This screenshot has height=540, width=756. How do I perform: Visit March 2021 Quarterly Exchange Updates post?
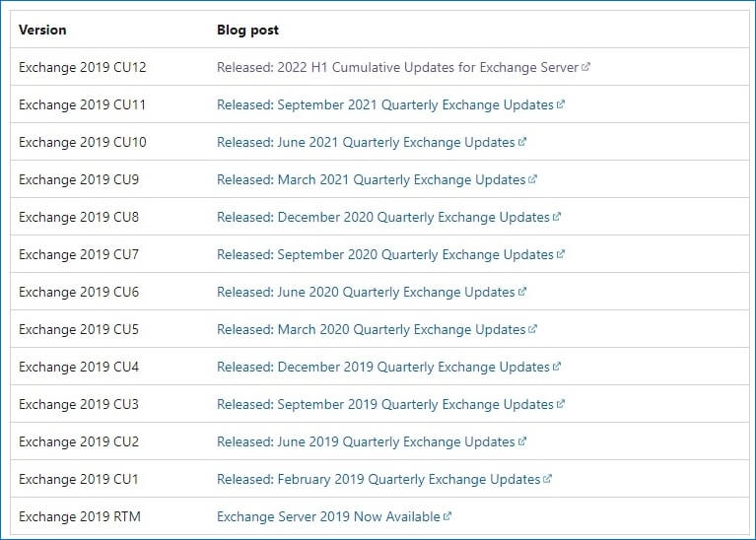[371, 179]
